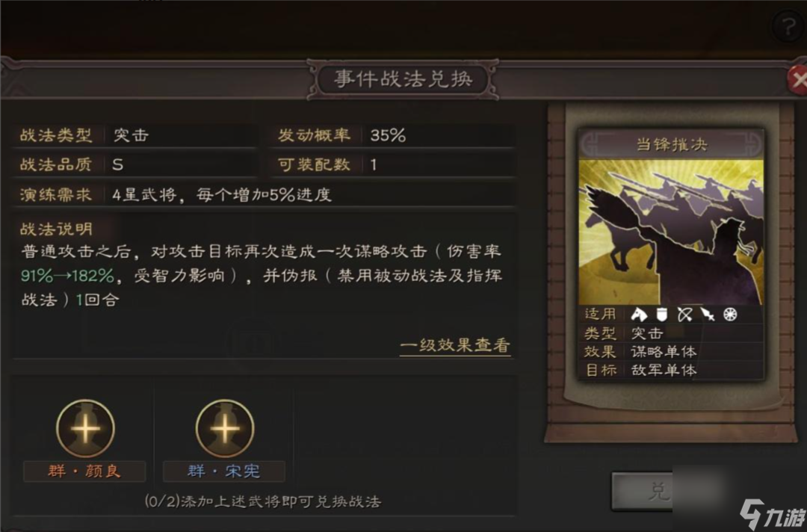The image size is (807, 532).
Task: Open 一级效果查看 link
Action: [455, 345]
